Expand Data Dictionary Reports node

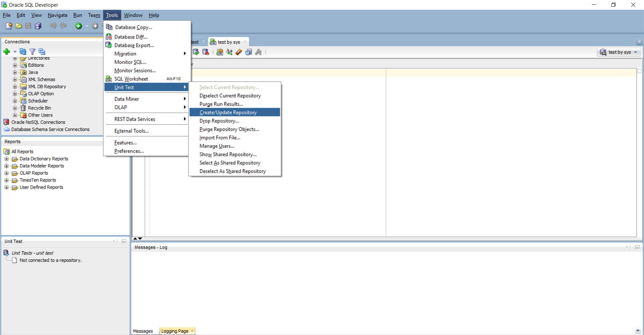click(x=6, y=159)
